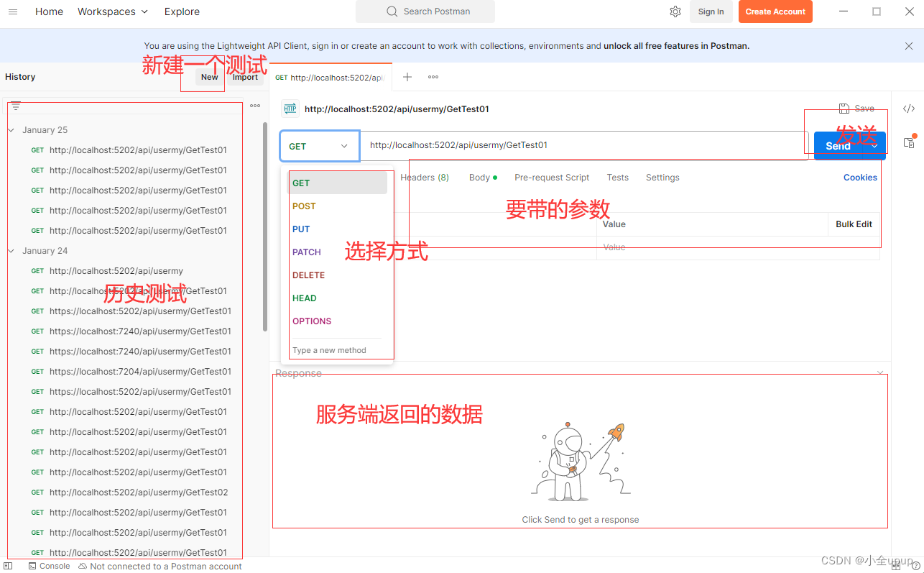The height and width of the screenshot is (573, 924).
Task: Select the POST method option
Action: (337, 206)
